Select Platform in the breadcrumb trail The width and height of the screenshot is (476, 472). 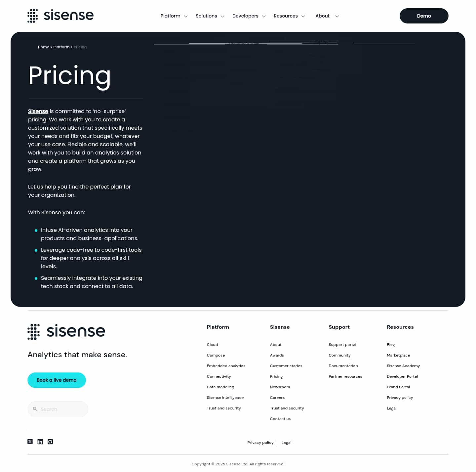point(61,47)
